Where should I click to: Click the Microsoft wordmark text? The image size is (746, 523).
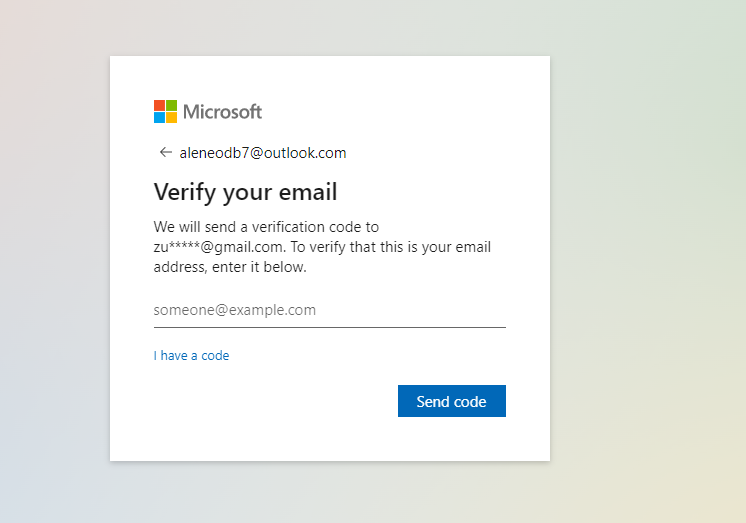(222, 112)
